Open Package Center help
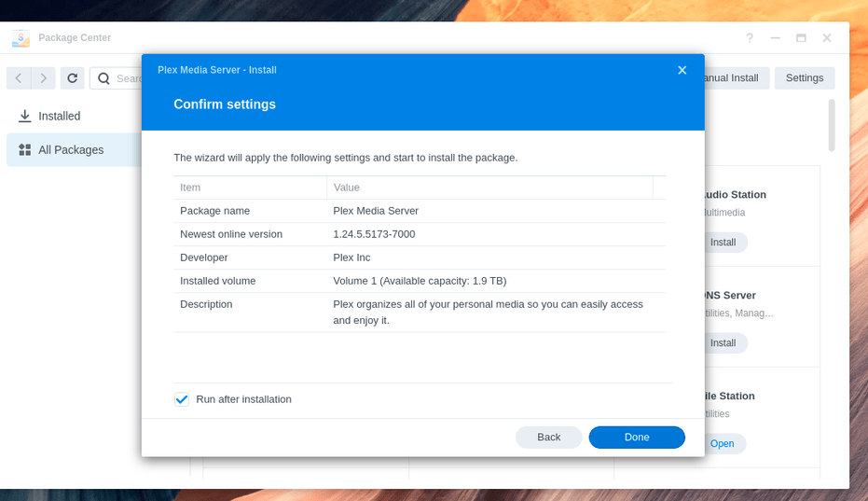Screen dimensions: 868x501 (750, 37)
